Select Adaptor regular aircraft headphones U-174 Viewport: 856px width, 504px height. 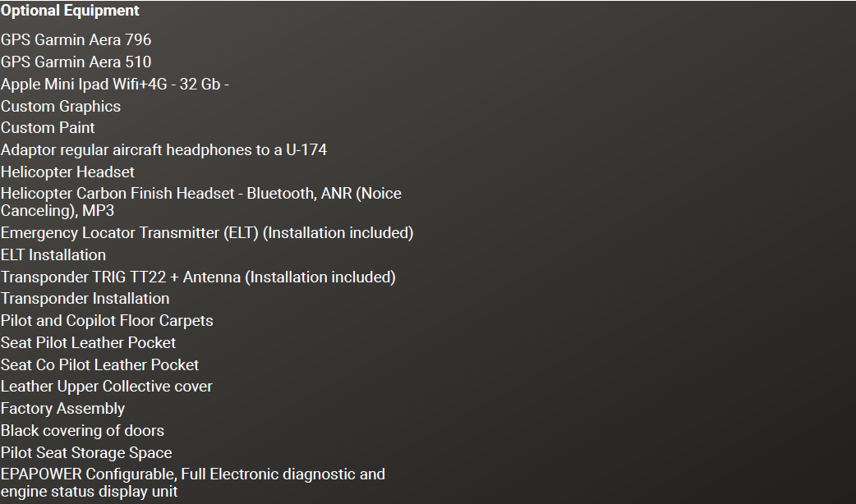point(163,150)
